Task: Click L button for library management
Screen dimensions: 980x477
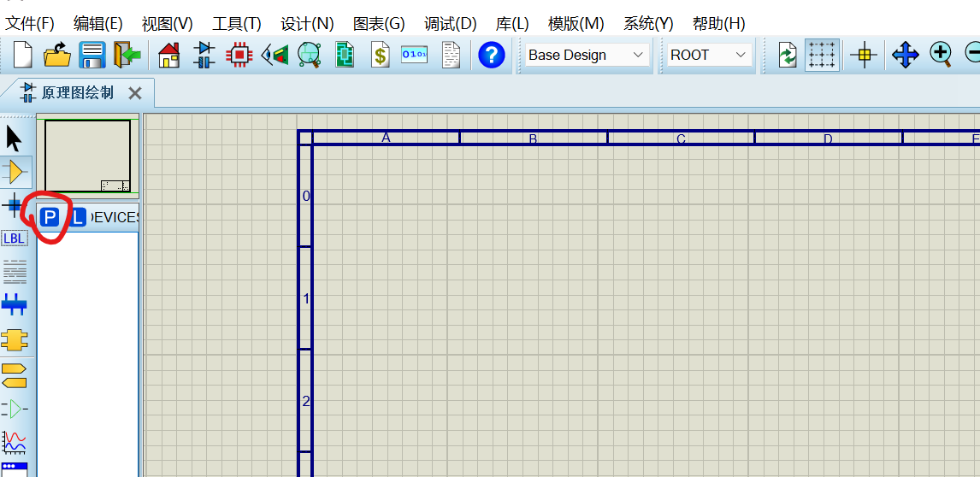Action: click(x=77, y=218)
